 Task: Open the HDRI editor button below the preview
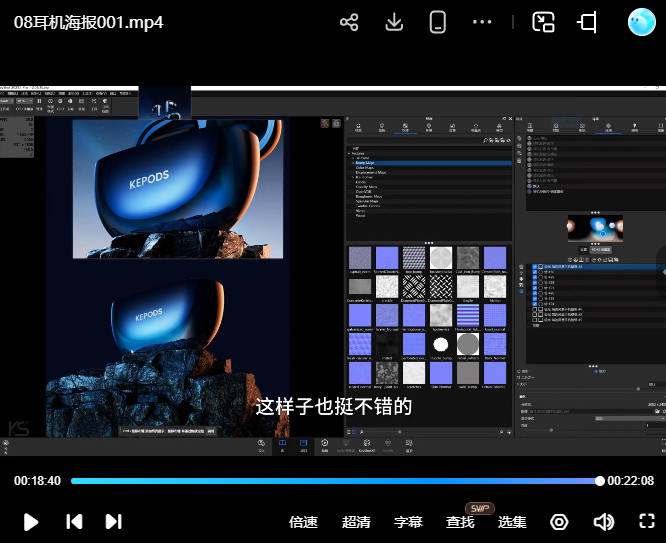[600, 249]
